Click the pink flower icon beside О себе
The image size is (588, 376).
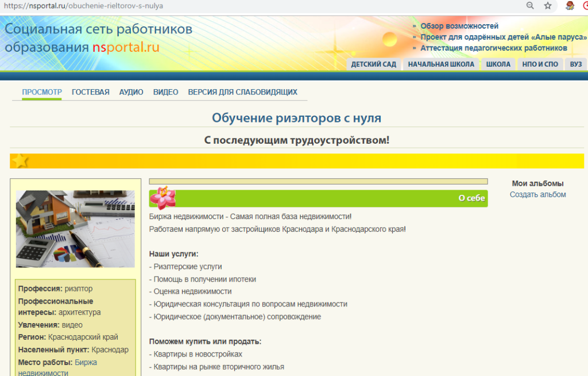click(x=163, y=198)
